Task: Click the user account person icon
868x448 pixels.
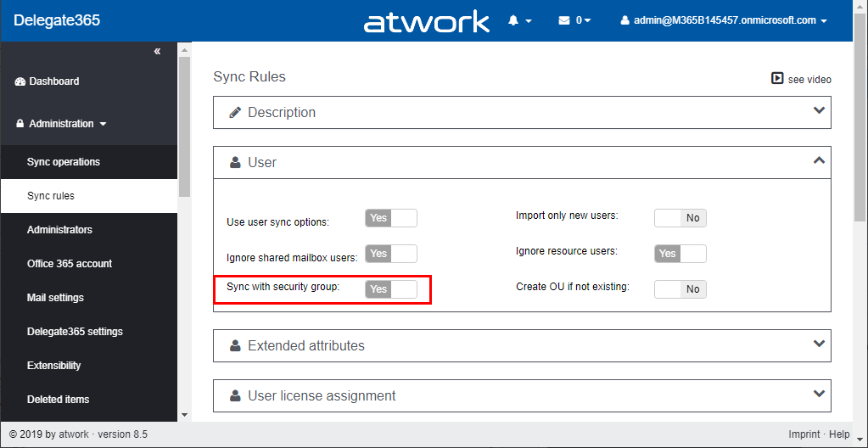Action: click(625, 20)
